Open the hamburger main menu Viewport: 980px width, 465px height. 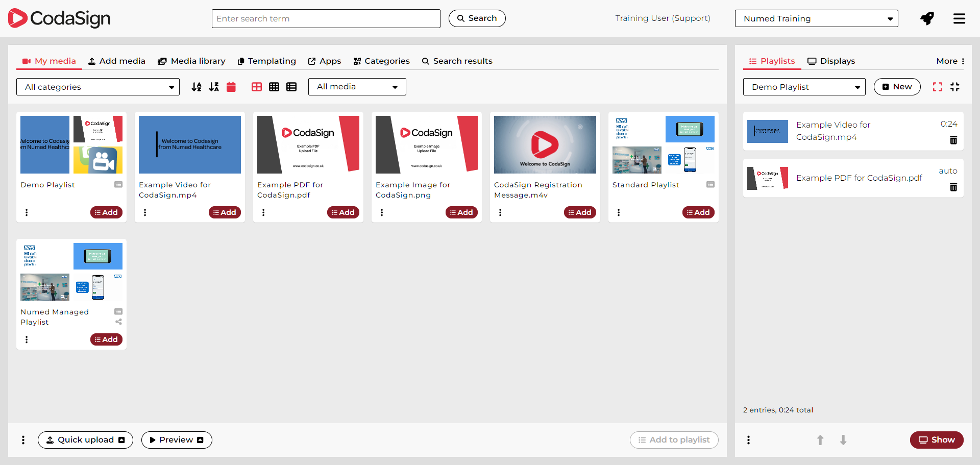click(959, 19)
